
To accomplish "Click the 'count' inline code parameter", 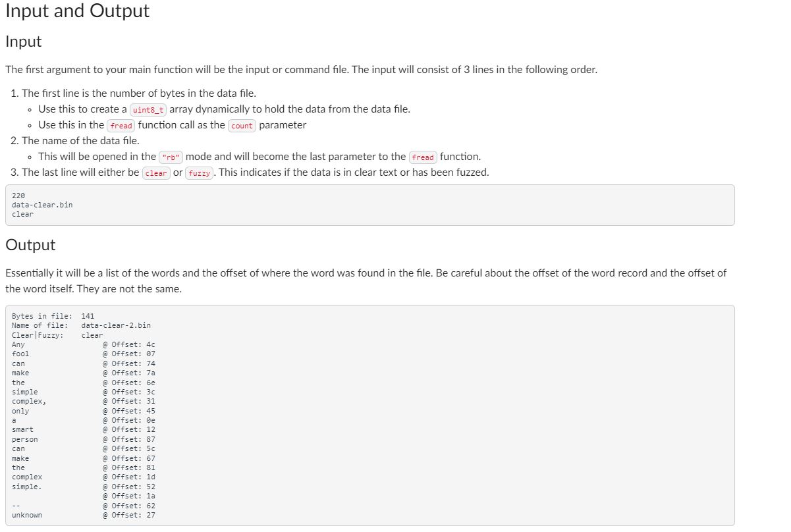I will coord(242,126).
